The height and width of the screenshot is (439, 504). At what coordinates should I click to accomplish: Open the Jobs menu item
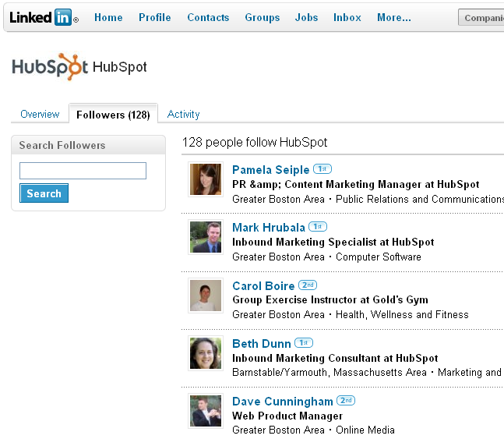point(306,17)
